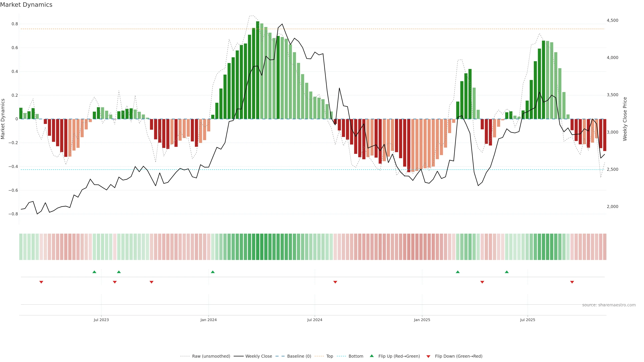Click the Market Dynamics chart title

26,5
